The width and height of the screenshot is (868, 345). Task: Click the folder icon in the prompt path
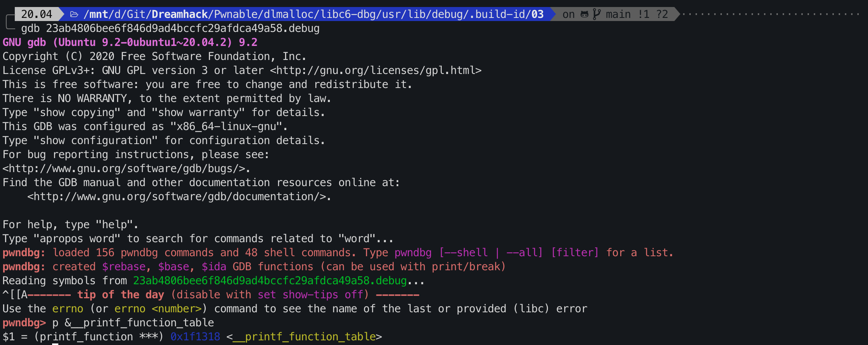74,14
